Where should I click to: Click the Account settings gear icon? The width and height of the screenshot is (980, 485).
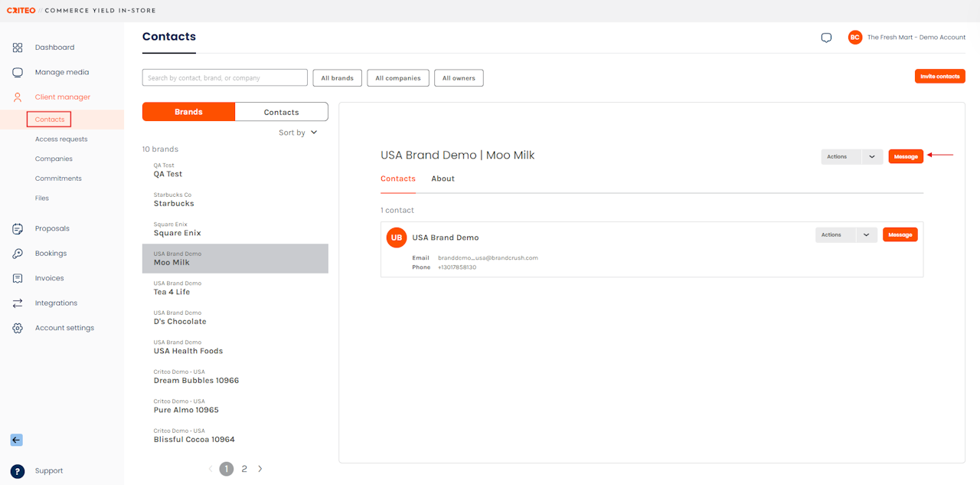coord(18,328)
